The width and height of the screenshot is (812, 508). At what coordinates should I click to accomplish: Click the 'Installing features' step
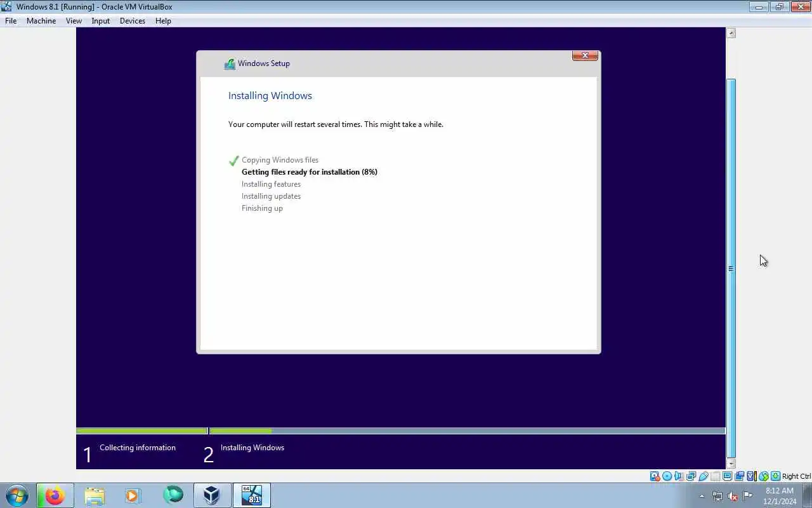[271, 184]
